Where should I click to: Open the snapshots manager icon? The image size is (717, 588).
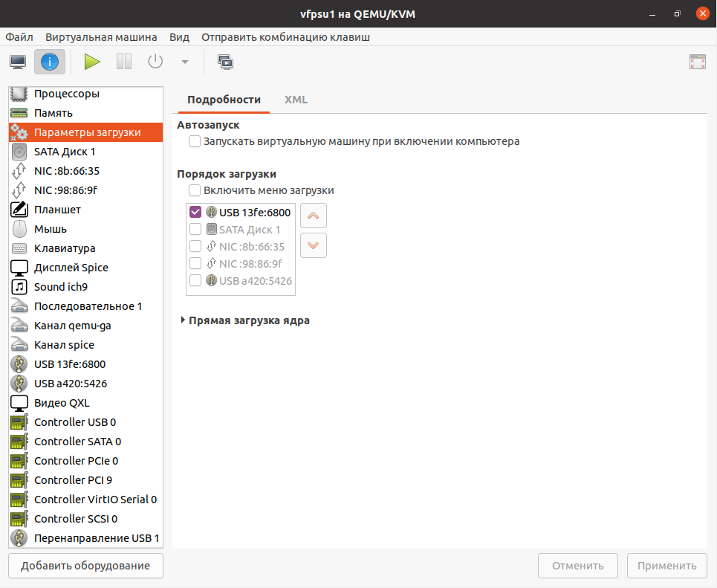point(225,62)
